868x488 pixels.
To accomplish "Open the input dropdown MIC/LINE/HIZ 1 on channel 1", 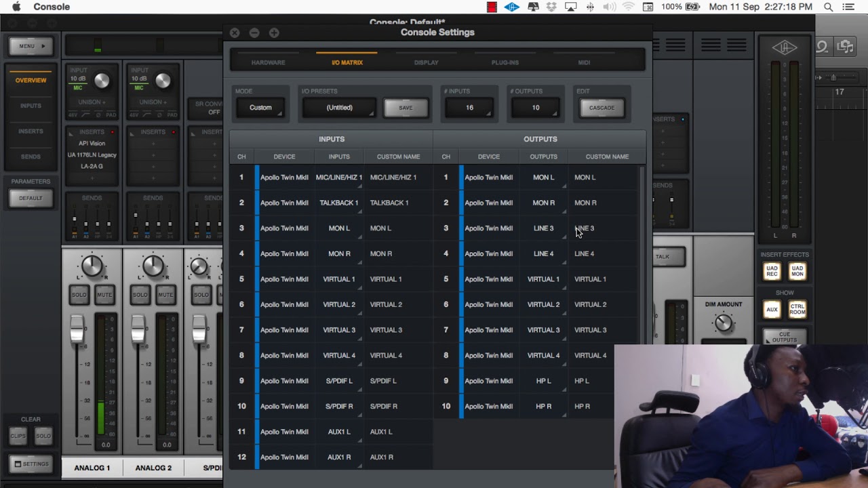I will [x=339, y=178].
